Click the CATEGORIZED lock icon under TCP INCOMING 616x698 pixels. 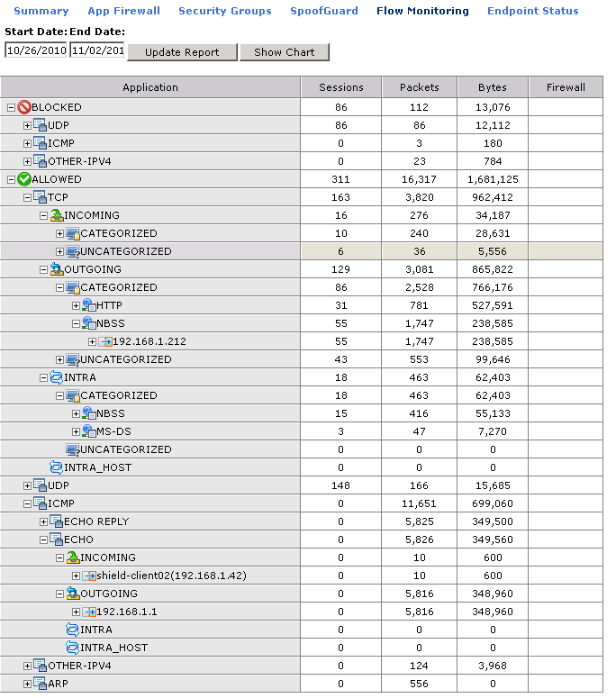[x=73, y=233]
